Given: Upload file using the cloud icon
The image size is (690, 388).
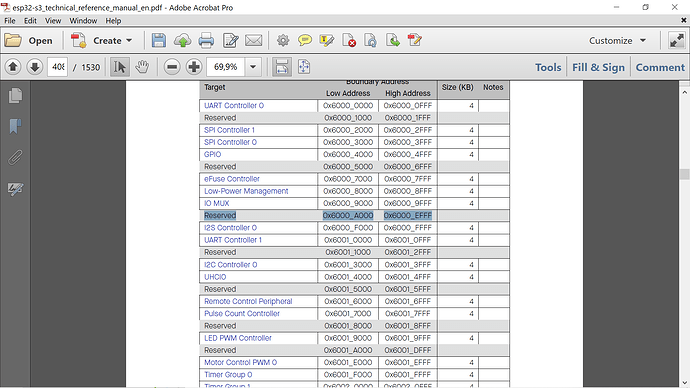Looking at the screenshot, I should (182, 40).
